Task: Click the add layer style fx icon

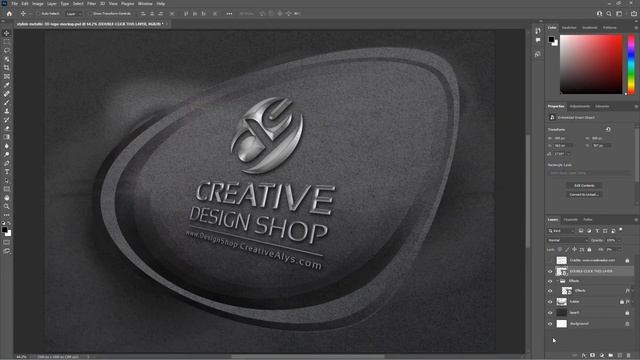Action: (584, 356)
